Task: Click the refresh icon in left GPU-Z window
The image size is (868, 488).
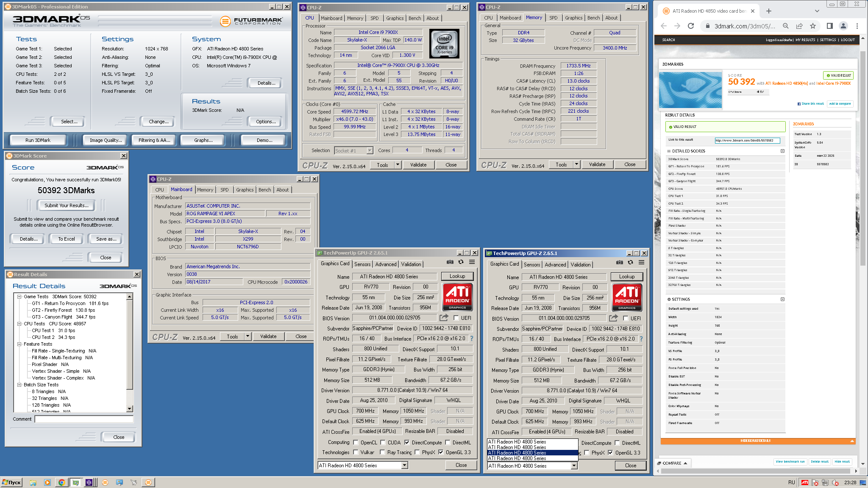Action: [x=461, y=262]
